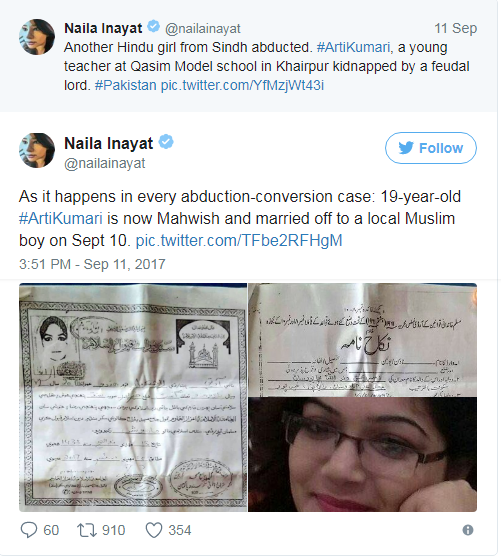The height and width of the screenshot is (558, 501).
Task: Click the @nailainayat handle under the main name
Action: tap(105, 163)
